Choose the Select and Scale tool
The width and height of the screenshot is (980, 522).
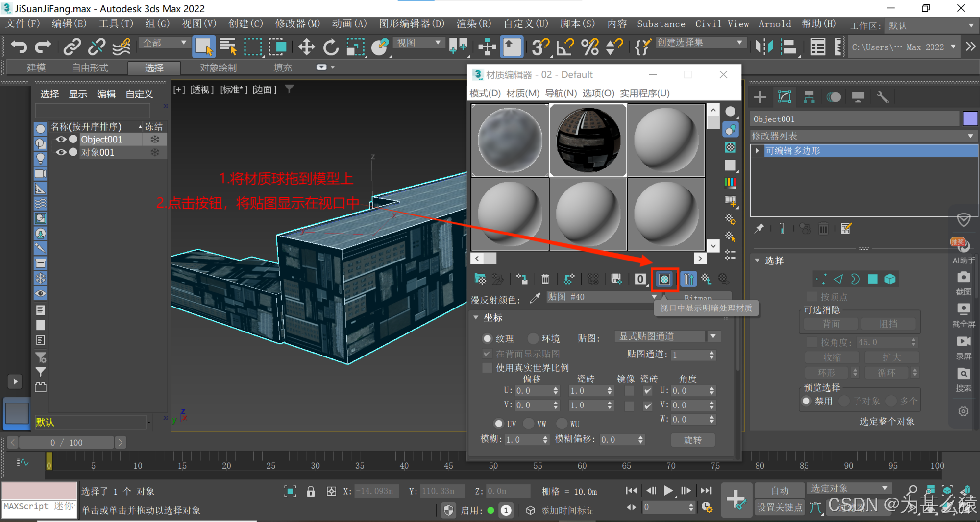pos(356,47)
